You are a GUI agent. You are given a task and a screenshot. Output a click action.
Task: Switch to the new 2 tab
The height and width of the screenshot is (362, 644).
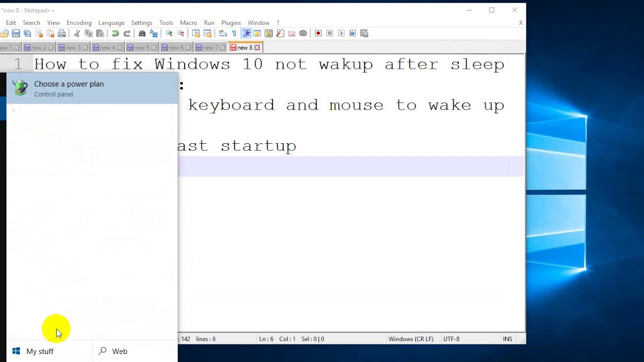point(39,47)
